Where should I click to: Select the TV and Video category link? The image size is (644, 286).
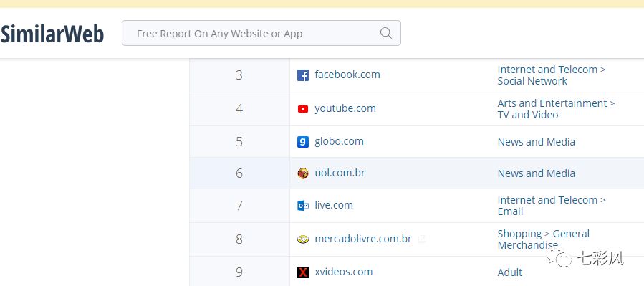click(x=528, y=115)
